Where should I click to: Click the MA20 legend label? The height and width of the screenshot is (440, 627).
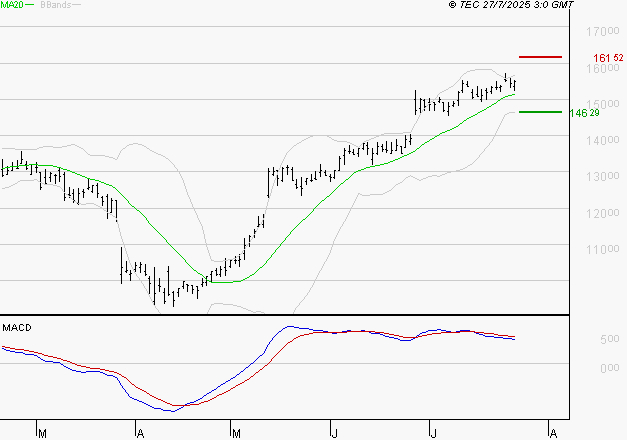point(12,6)
